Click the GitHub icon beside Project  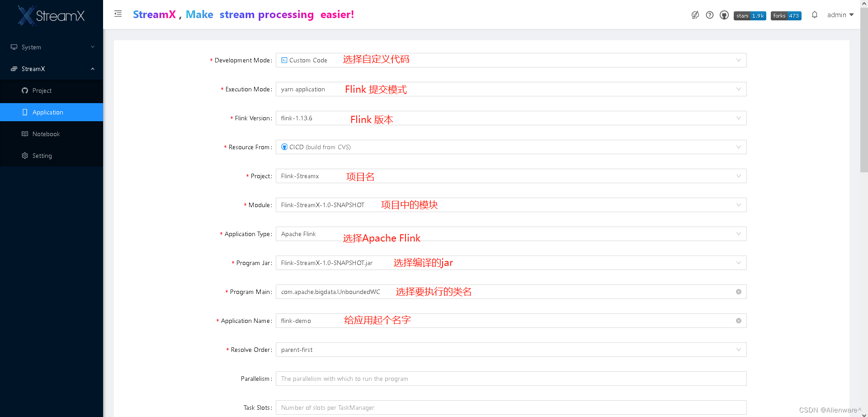click(x=25, y=90)
